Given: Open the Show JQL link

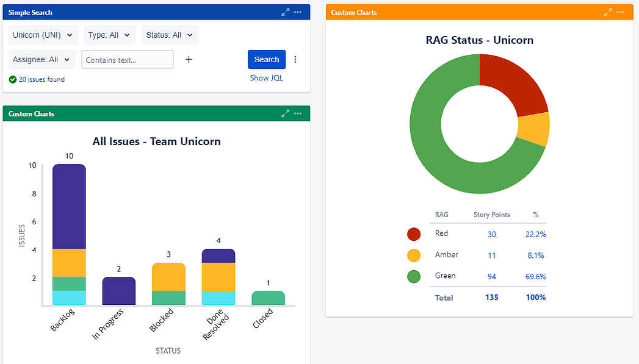Looking at the screenshot, I should click(266, 77).
